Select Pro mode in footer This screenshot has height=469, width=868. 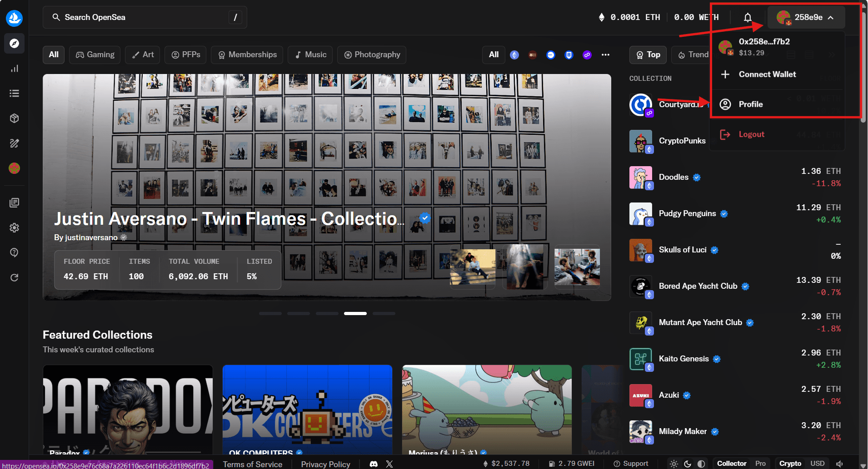760,464
